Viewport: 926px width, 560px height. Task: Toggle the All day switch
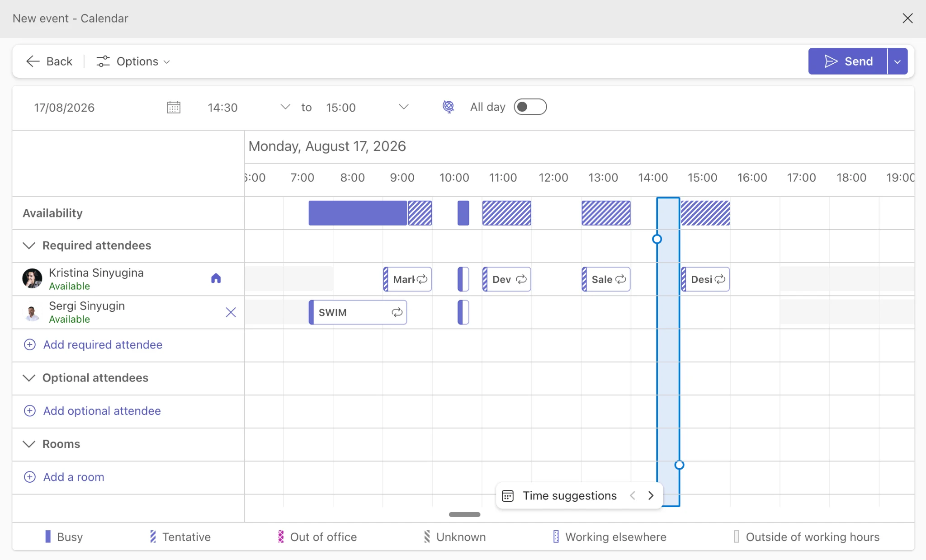pos(530,107)
